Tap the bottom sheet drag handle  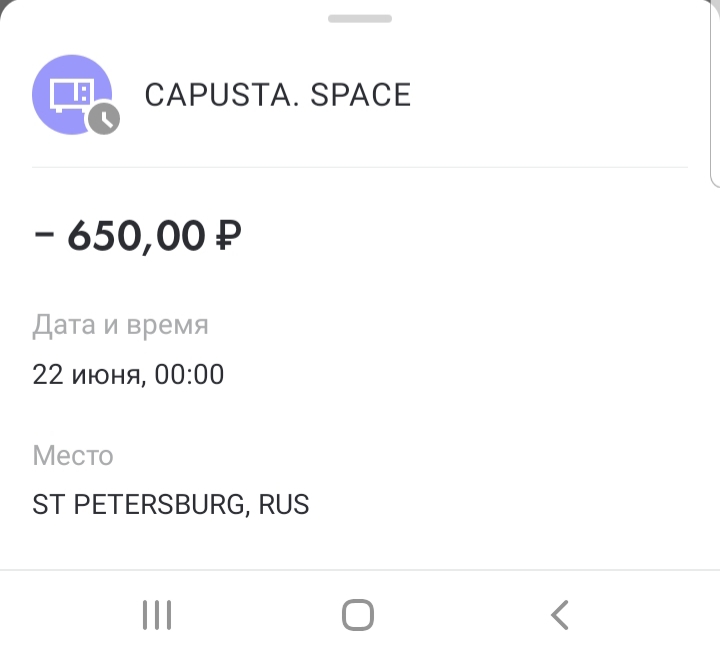pyautogui.click(x=360, y=18)
